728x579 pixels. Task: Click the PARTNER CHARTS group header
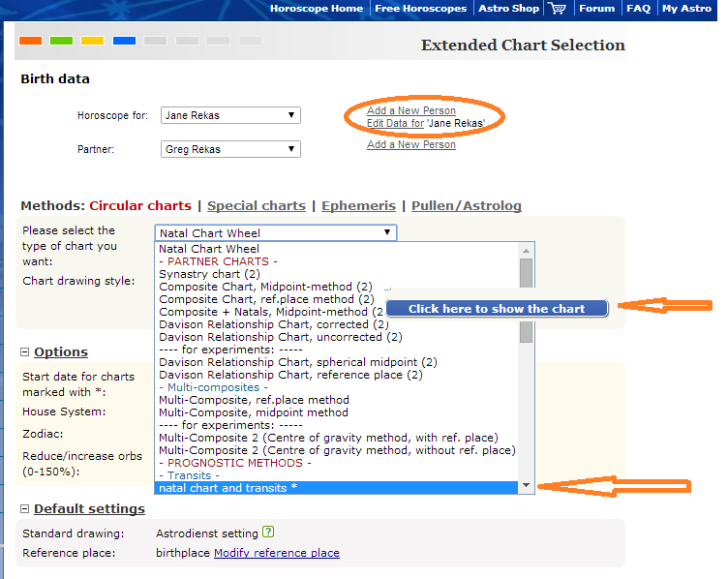pos(218,261)
